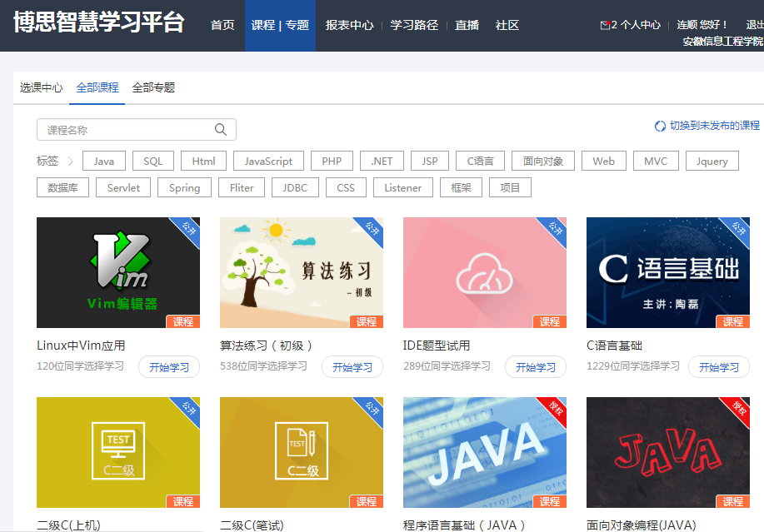This screenshot has width=764, height=532.
Task: Open the 首页 menu item
Action: 222,25
